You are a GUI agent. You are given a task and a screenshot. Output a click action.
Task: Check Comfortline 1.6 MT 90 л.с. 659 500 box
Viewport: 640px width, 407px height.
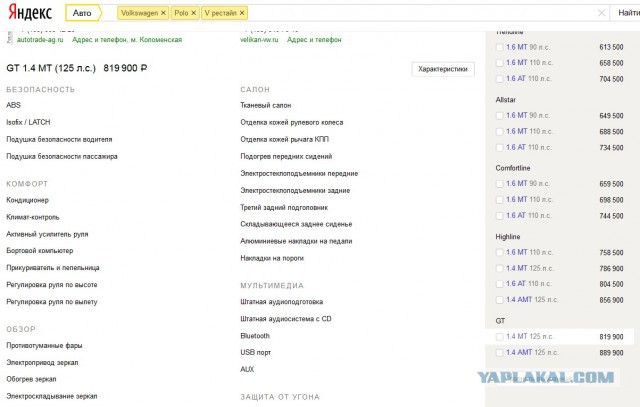[499, 184]
